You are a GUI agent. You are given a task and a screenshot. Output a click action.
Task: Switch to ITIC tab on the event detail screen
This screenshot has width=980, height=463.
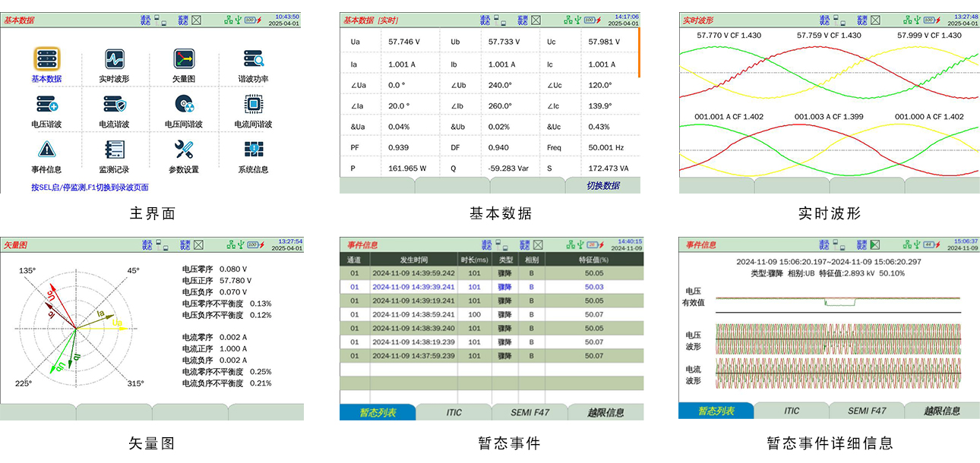(x=792, y=411)
